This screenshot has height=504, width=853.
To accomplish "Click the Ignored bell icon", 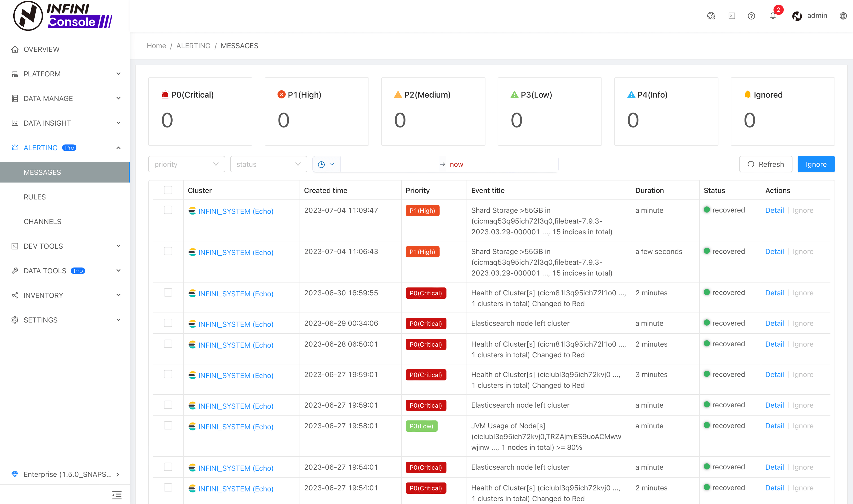I will [x=747, y=94].
